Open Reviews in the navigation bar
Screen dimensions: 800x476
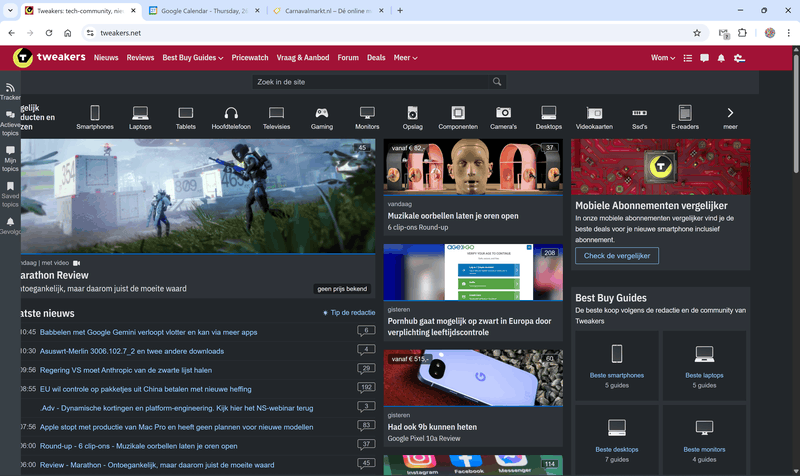coord(140,58)
